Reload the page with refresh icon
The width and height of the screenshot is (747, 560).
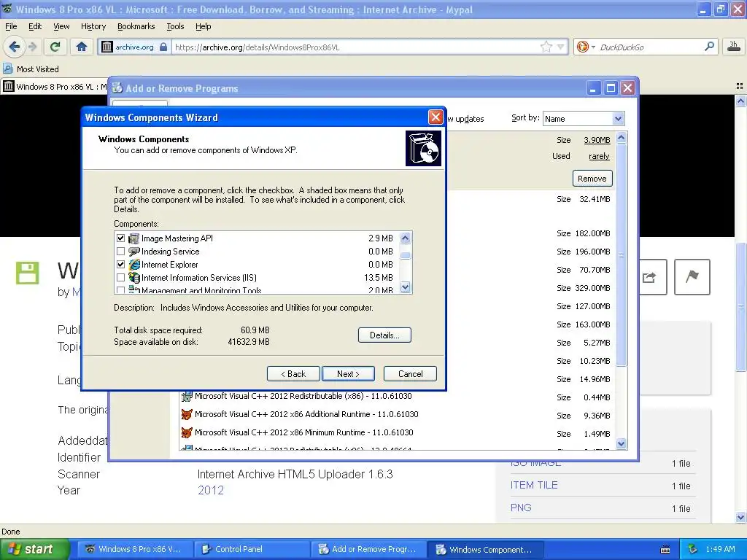(55, 47)
